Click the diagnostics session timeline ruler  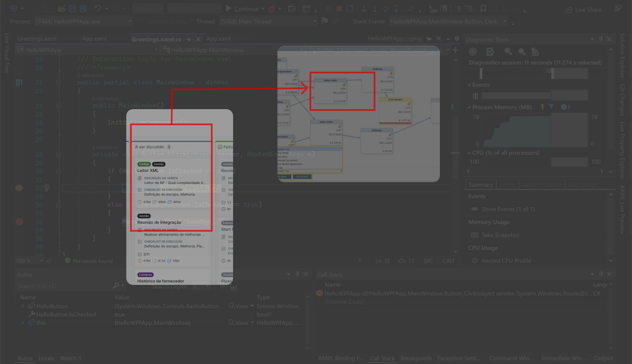pos(534,73)
